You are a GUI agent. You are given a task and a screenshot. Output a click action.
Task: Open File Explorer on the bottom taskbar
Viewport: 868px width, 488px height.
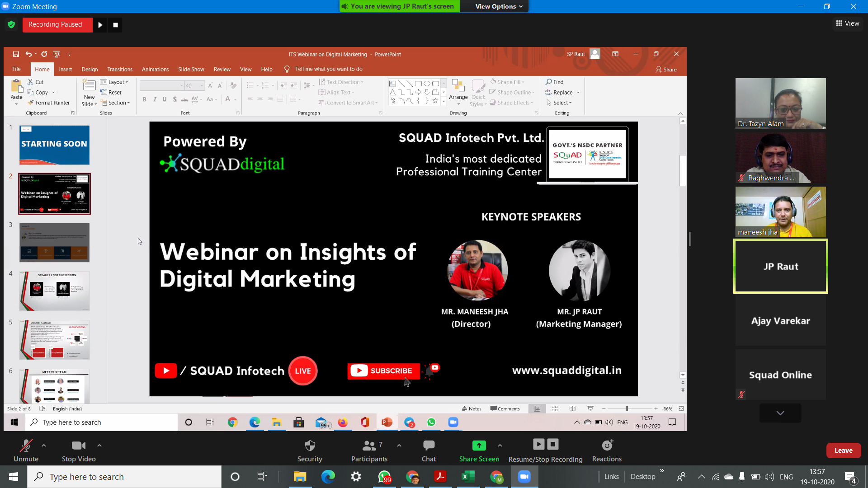click(x=300, y=477)
